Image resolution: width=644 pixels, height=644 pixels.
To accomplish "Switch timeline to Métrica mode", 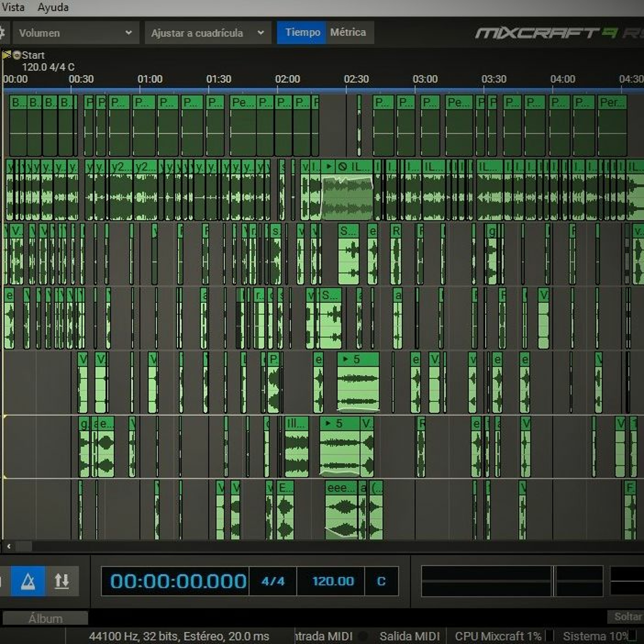I will 348,32.
